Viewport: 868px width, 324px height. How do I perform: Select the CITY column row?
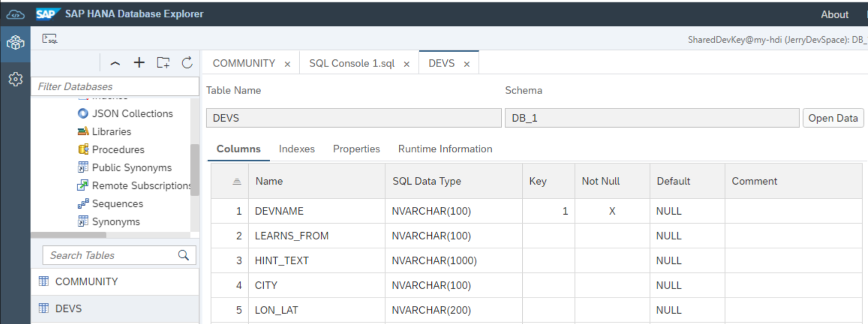(536, 285)
